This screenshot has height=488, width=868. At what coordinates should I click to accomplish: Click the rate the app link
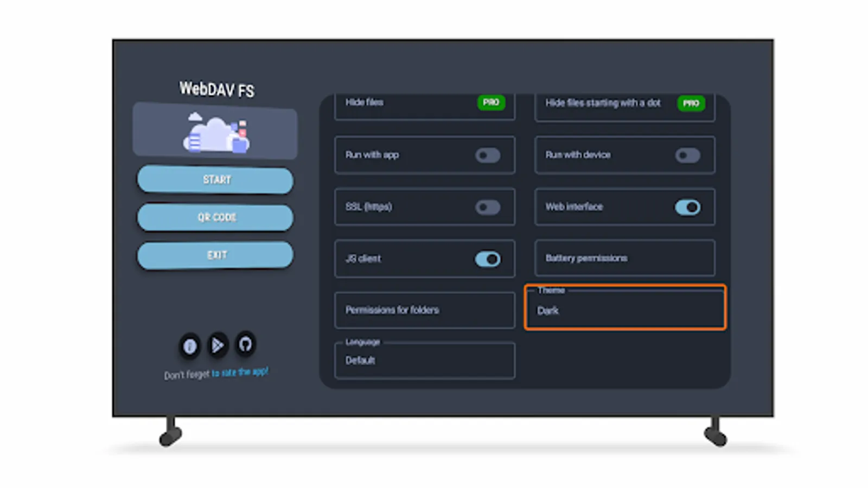click(x=239, y=373)
